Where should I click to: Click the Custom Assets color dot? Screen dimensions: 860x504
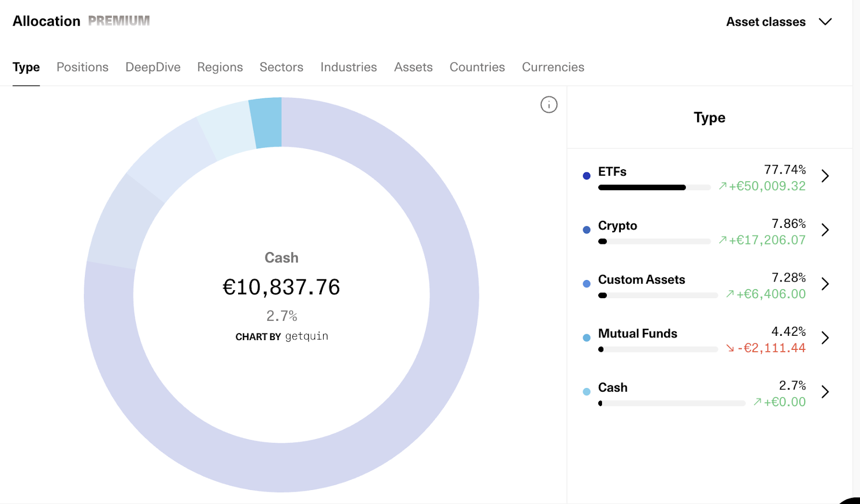coord(587,284)
